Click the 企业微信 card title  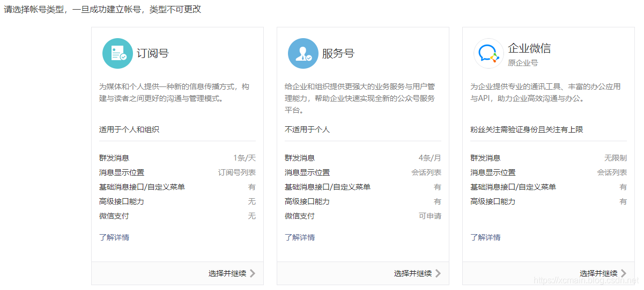click(x=529, y=48)
